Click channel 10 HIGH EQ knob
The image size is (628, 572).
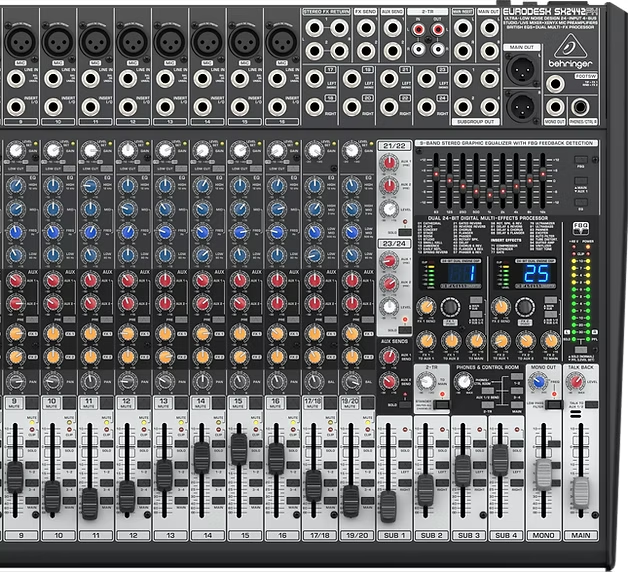pyautogui.click(x=53, y=186)
